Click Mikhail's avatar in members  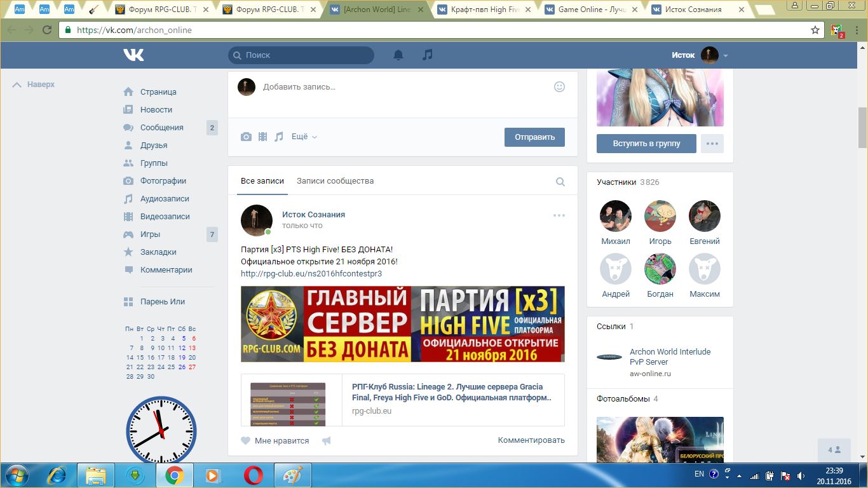616,216
